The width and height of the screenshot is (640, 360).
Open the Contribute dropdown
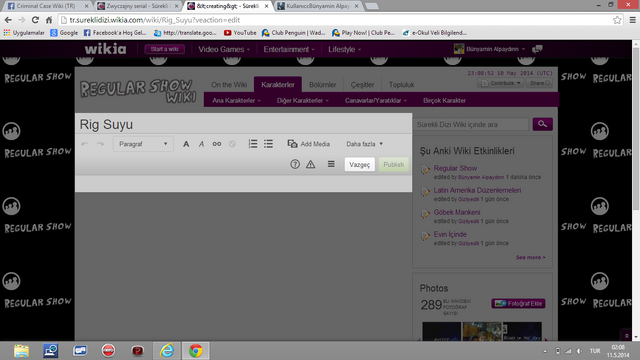point(500,83)
